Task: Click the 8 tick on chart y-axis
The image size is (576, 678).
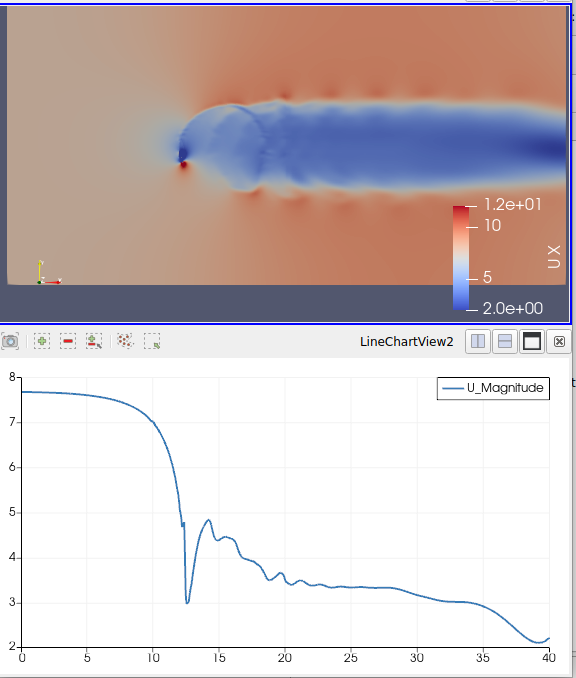Action: [12, 377]
